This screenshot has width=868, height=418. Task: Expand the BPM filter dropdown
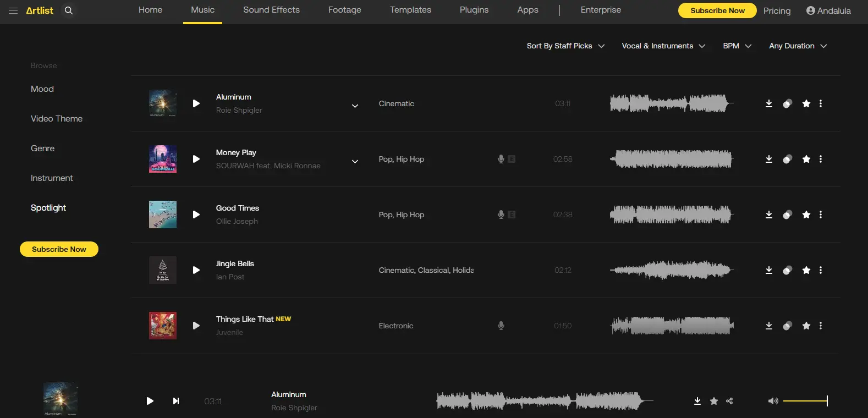737,46
